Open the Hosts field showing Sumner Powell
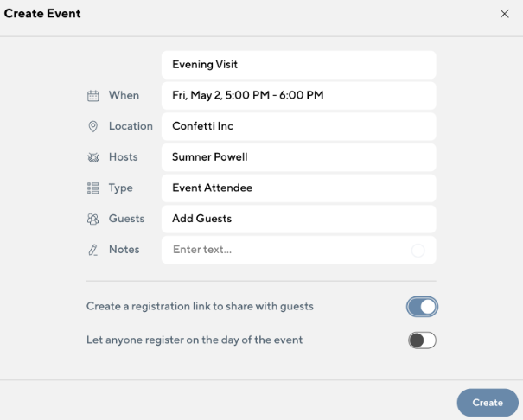This screenshot has height=420, width=523. [x=298, y=157]
